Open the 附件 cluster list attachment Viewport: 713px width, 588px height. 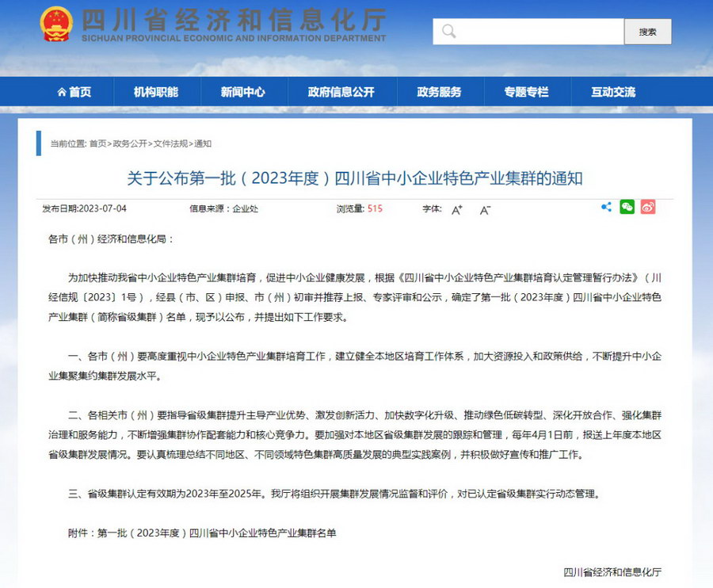(217, 533)
